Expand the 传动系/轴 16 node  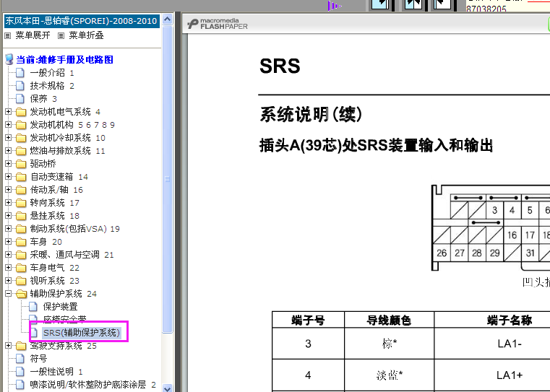(8, 190)
